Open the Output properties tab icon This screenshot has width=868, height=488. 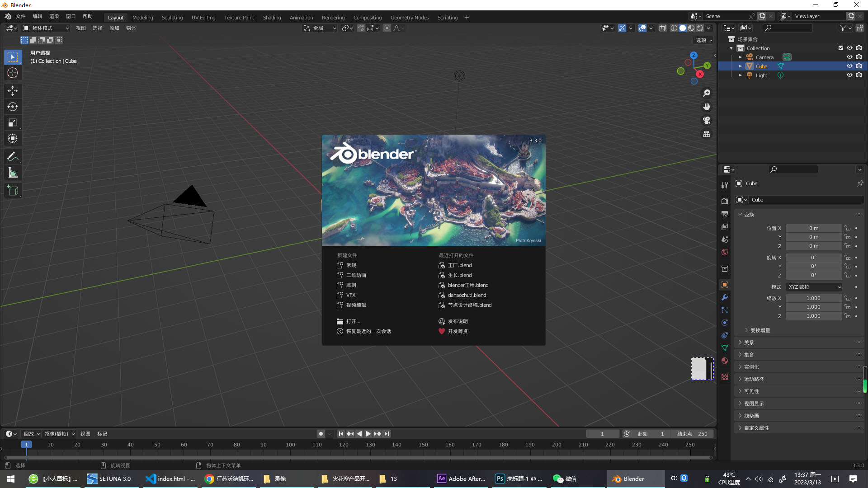pos(725,214)
